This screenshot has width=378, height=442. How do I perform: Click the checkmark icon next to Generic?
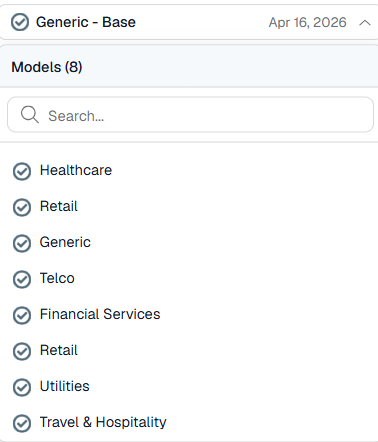(x=22, y=243)
